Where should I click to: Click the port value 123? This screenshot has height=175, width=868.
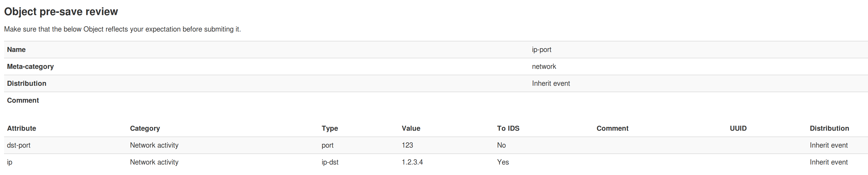point(407,145)
